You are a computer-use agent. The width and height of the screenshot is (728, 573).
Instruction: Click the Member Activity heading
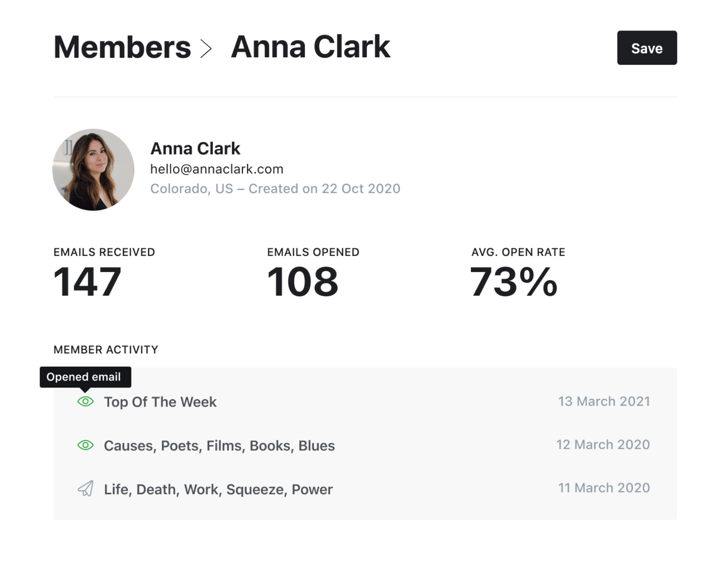(106, 350)
